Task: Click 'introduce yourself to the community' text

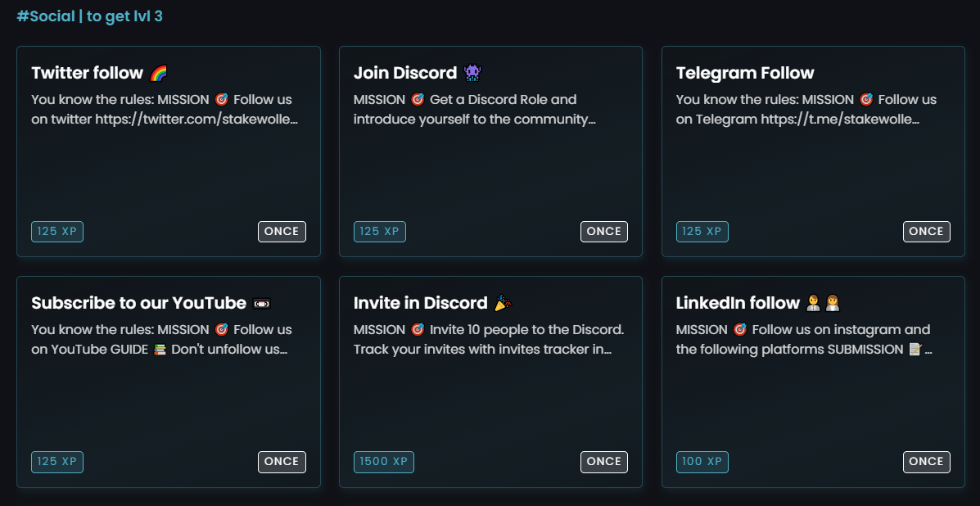Action: pos(474,119)
